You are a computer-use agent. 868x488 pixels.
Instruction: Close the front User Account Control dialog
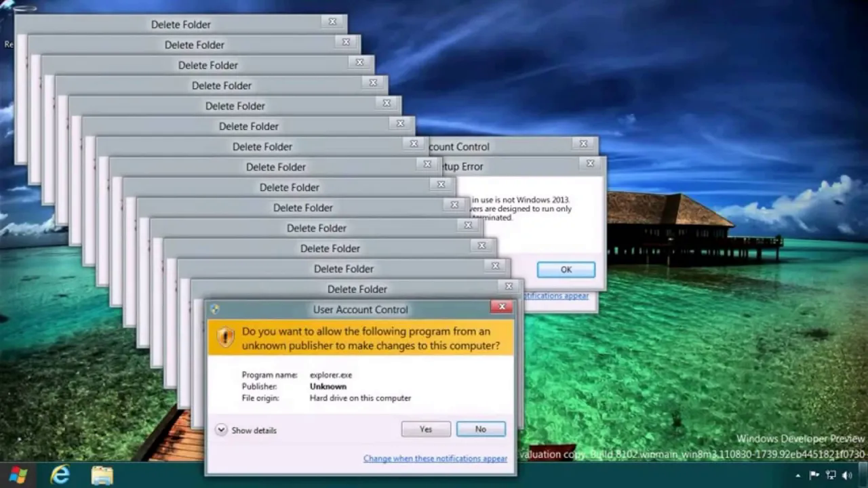pos(501,307)
